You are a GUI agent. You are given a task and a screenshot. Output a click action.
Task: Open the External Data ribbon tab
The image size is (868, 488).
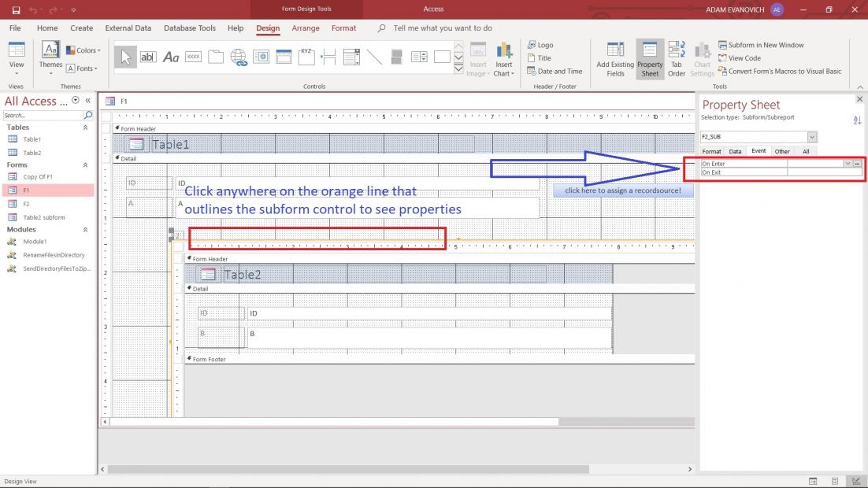pyautogui.click(x=128, y=28)
